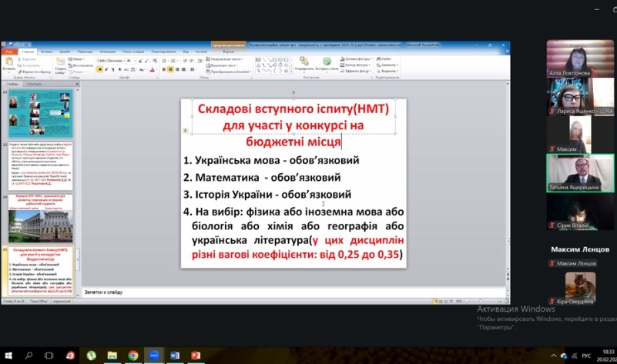Click the Arrange (Упорядочить) button
The width and height of the screenshot is (617, 364).
coord(304,64)
